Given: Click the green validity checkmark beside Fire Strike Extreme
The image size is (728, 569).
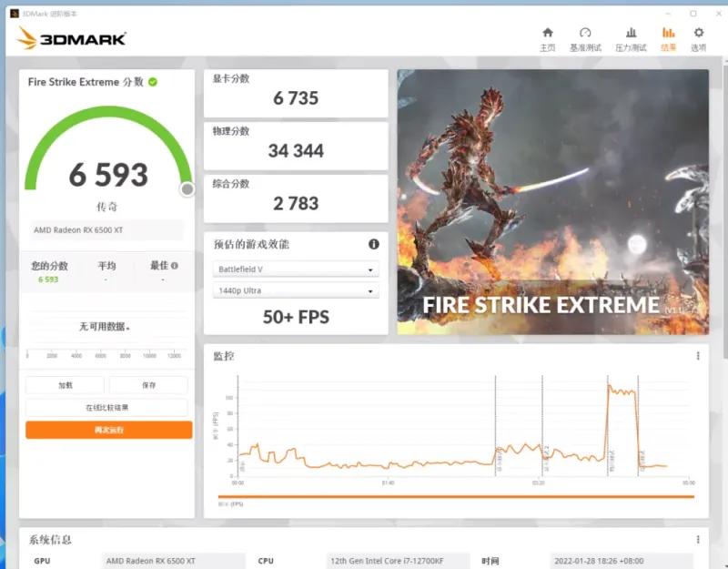Looking at the screenshot, I should pyautogui.click(x=153, y=82).
